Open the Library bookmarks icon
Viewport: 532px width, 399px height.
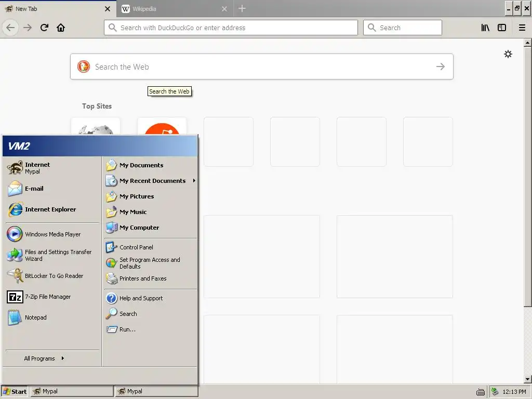click(x=485, y=28)
